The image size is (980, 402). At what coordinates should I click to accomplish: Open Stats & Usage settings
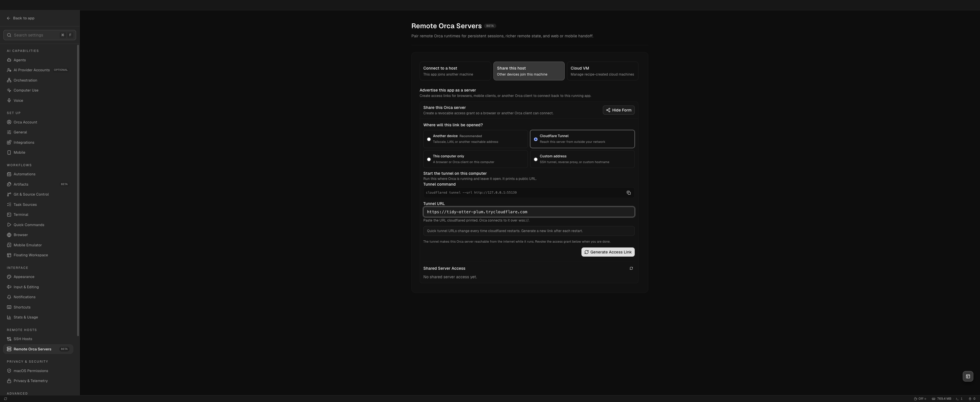coord(38,317)
